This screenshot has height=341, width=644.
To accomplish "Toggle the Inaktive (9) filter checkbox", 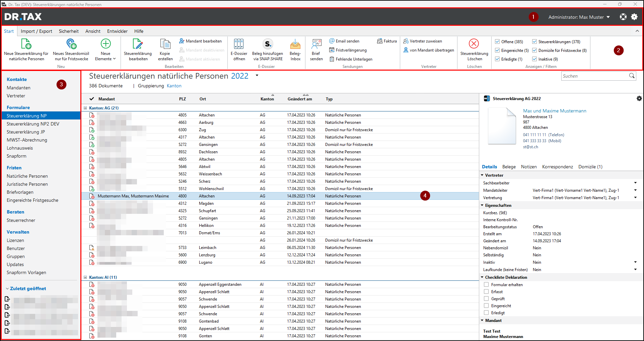I will point(535,59).
